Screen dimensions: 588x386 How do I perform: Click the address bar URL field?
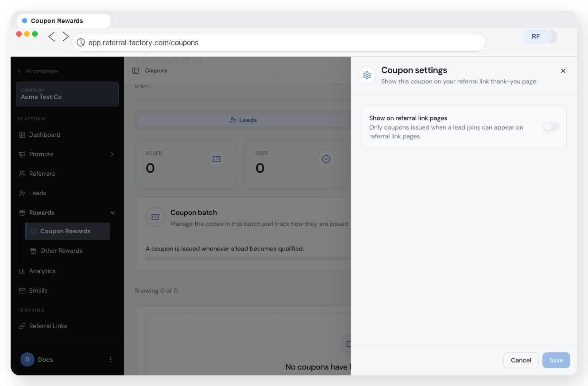coord(279,42)
